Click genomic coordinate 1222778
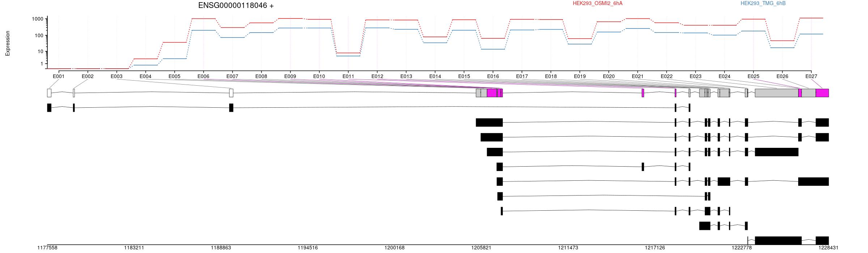The height and width of the screenshot is (253, 868). pyautogui.click(x=742, y=248)
